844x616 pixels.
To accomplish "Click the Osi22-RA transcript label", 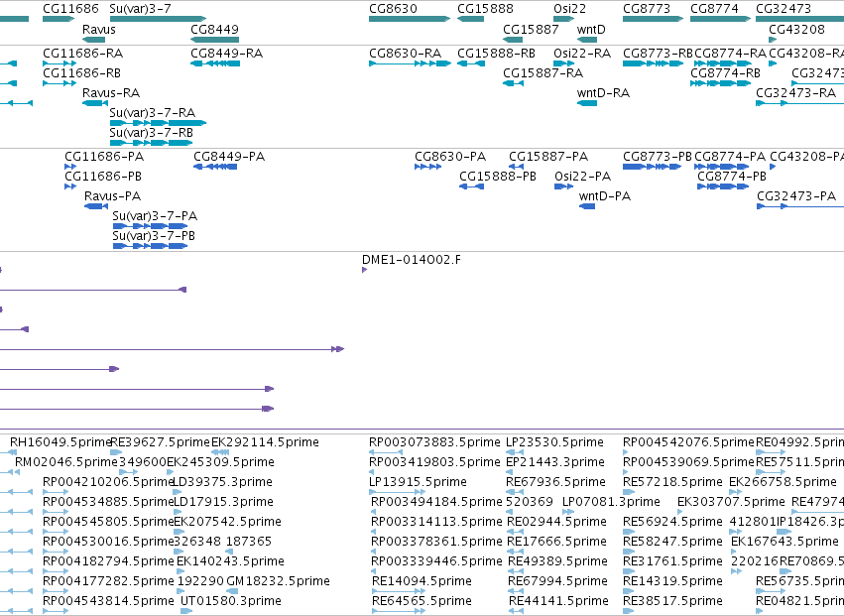I will pyautogui.click(x=582, y=54).
